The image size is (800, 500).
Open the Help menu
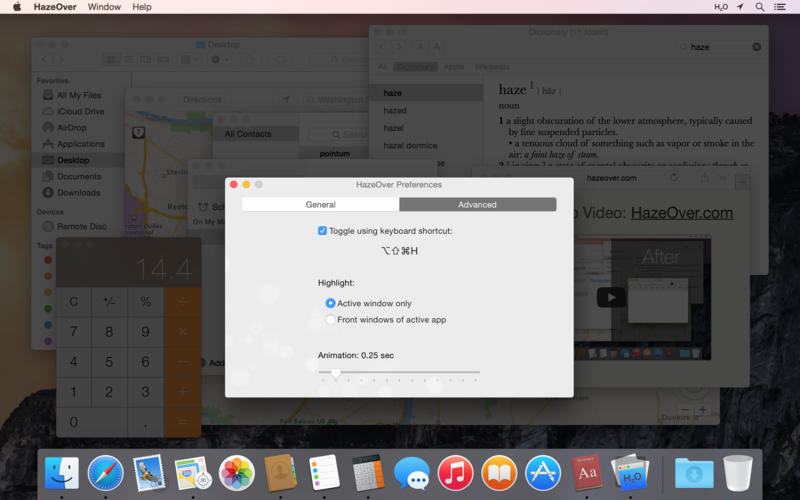(142, 7)
